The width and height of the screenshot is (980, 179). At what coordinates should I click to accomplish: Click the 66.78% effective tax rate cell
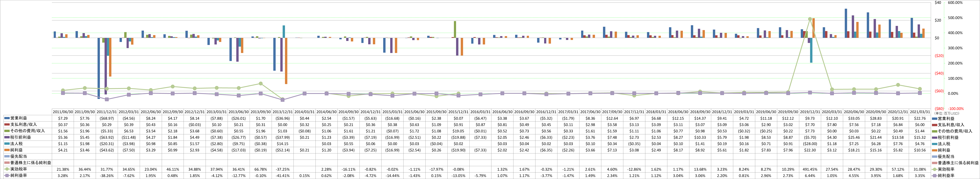coord(261,169)
